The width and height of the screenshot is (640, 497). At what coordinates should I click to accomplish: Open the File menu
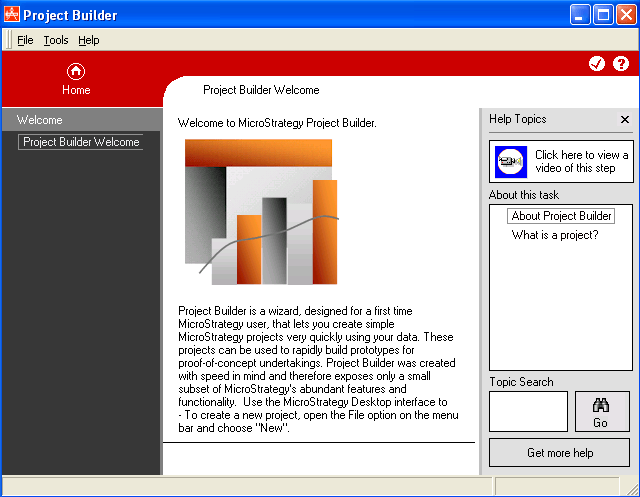(x=25, y=40)
